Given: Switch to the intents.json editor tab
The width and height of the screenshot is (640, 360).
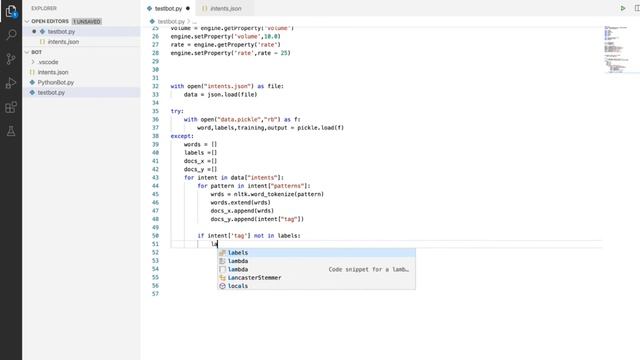Looking at the screenshot, I should coord(225,8).
